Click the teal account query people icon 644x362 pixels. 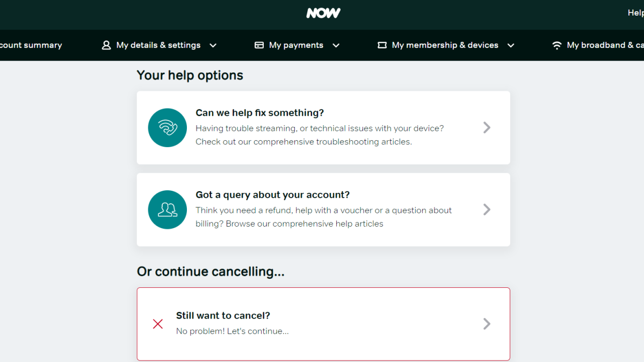click(x=167, y=209)
